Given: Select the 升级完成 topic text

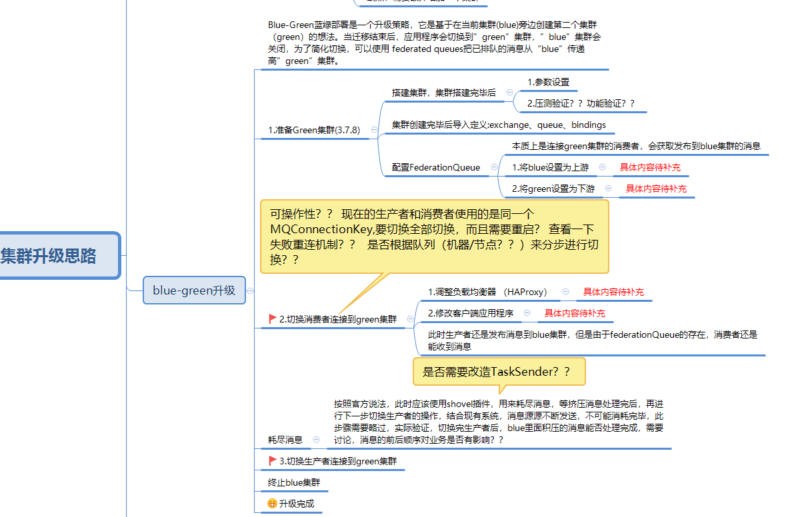Looking at the screenshot, I should (297, 503).
